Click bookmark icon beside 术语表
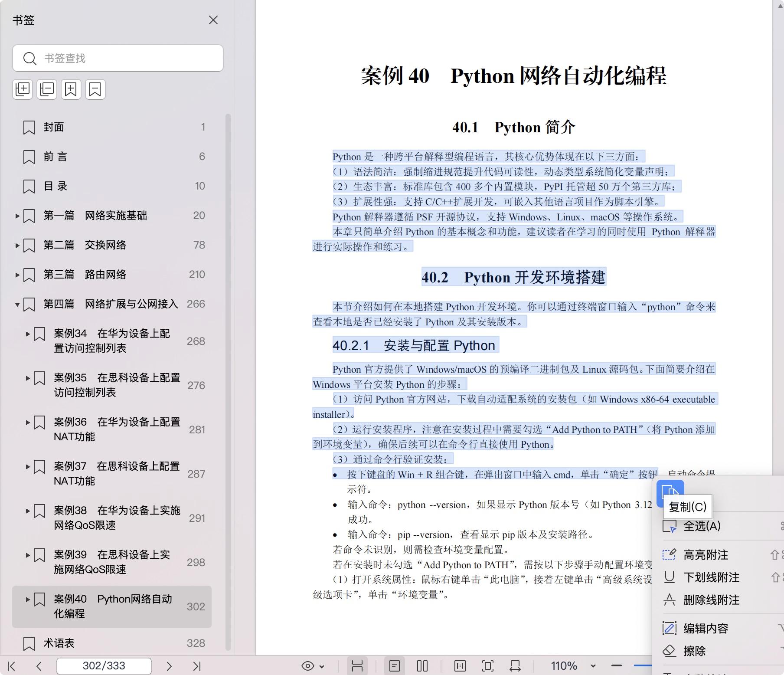The image size is (784, 675). point(29,643)
